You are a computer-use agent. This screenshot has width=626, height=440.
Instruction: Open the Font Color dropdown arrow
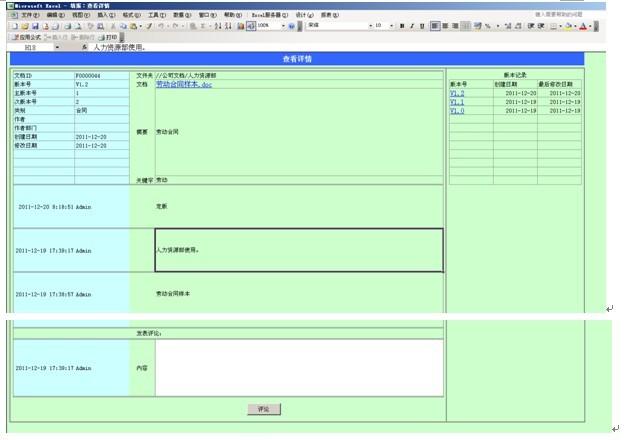pyautogui.click(x=590, y=26)
